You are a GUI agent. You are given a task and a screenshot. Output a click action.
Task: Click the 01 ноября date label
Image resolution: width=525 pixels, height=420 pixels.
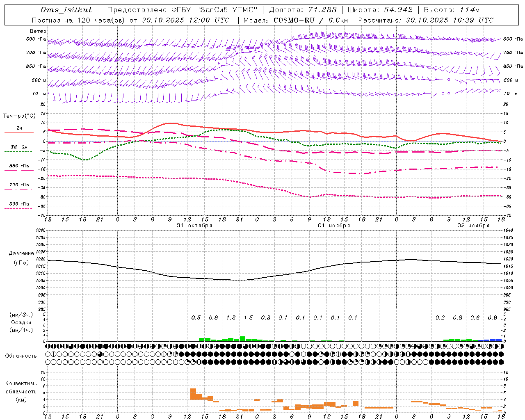coord(334,226)
